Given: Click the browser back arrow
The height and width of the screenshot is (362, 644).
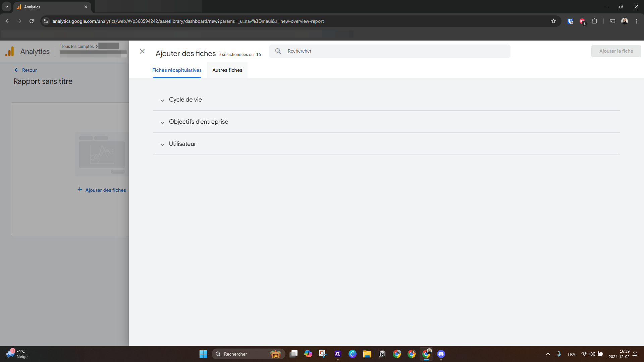Looking at the screenshot, I should coord(7,21).
